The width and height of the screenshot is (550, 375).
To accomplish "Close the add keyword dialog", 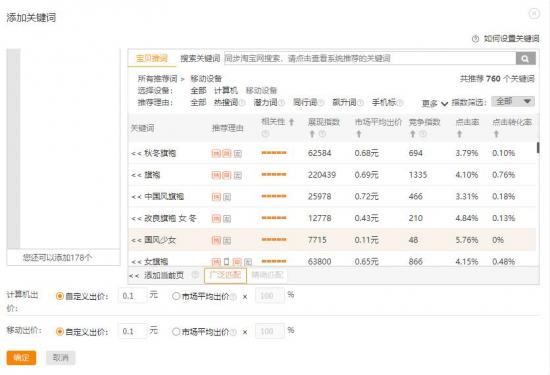I will pos(534,13).
